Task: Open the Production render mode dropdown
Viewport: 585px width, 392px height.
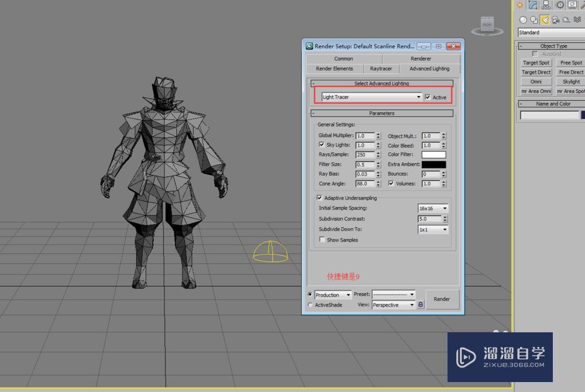Action: point(333,295)
